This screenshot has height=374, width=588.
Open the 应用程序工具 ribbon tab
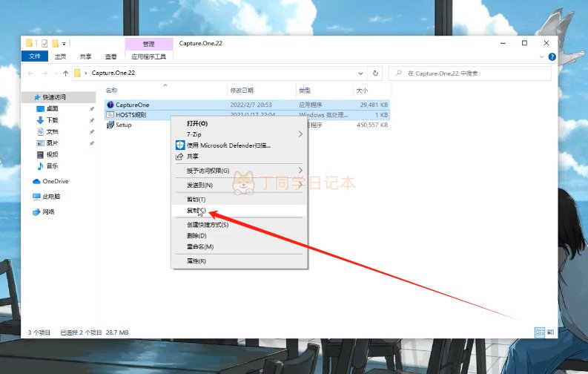148,56
